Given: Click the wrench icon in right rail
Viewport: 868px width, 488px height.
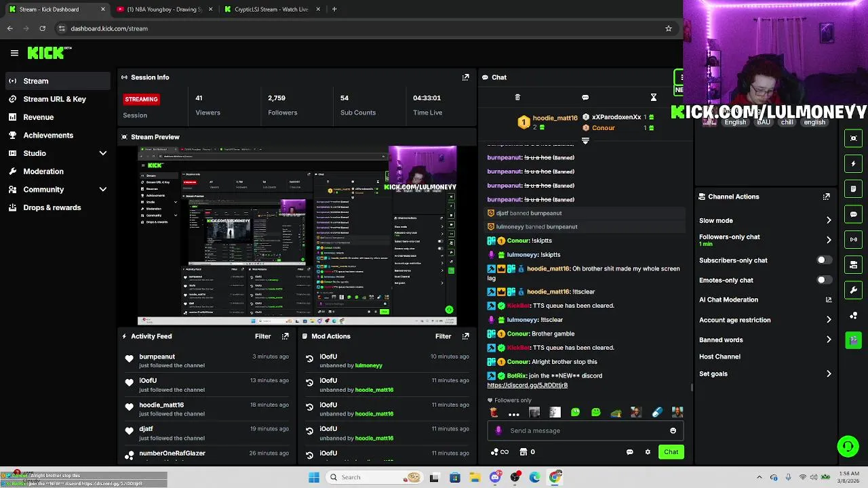Looking at the screenshot, I should (853, 290).
